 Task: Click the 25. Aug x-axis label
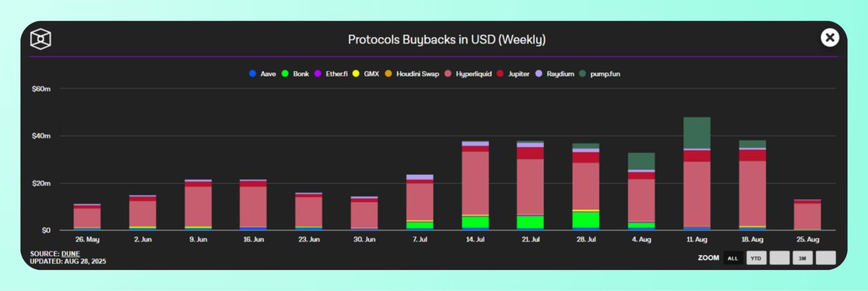coord(807,240)
